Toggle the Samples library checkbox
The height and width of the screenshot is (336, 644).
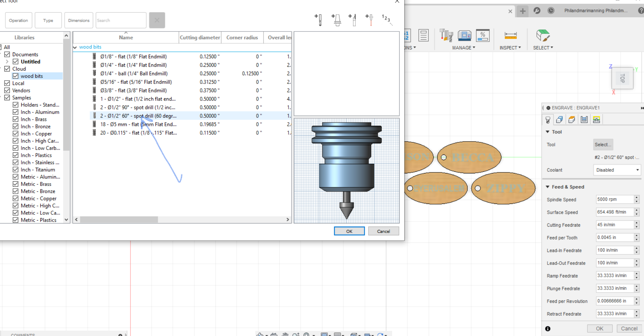click(7, 98)
